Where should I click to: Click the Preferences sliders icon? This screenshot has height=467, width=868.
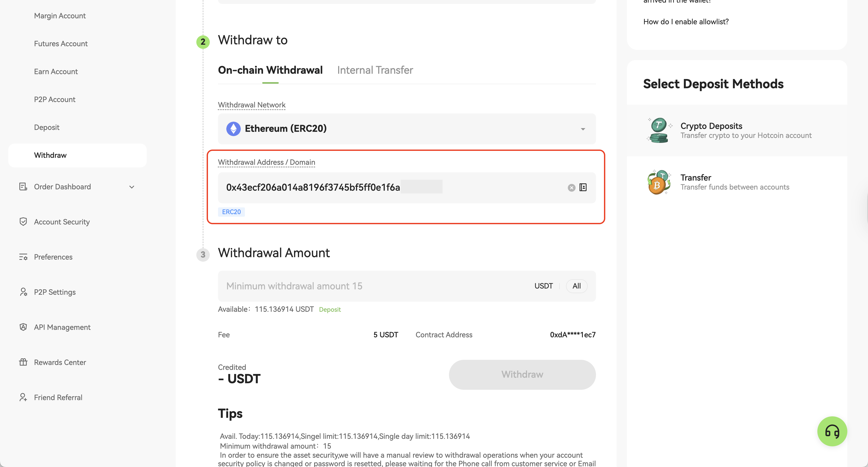23,257
